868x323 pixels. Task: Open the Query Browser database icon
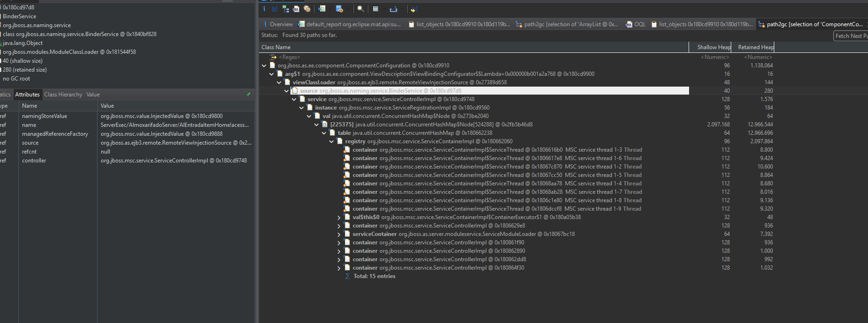tap(340, 9)
